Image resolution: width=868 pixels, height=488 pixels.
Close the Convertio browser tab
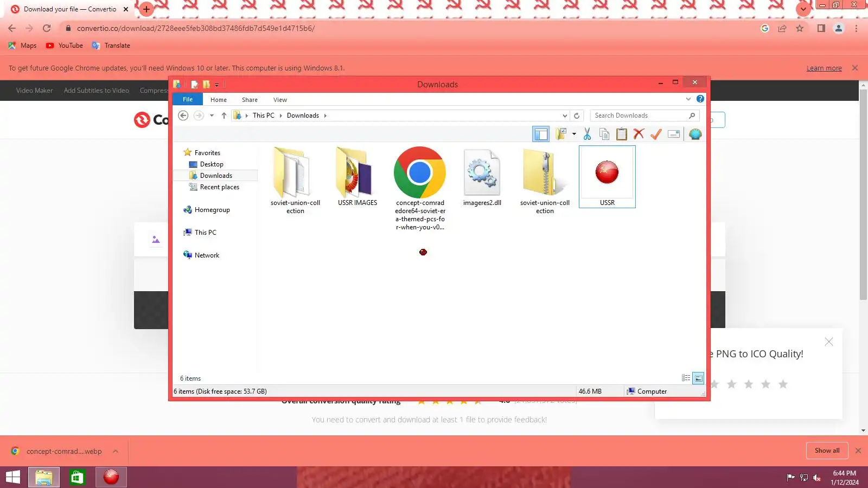(x=126, y=9)
